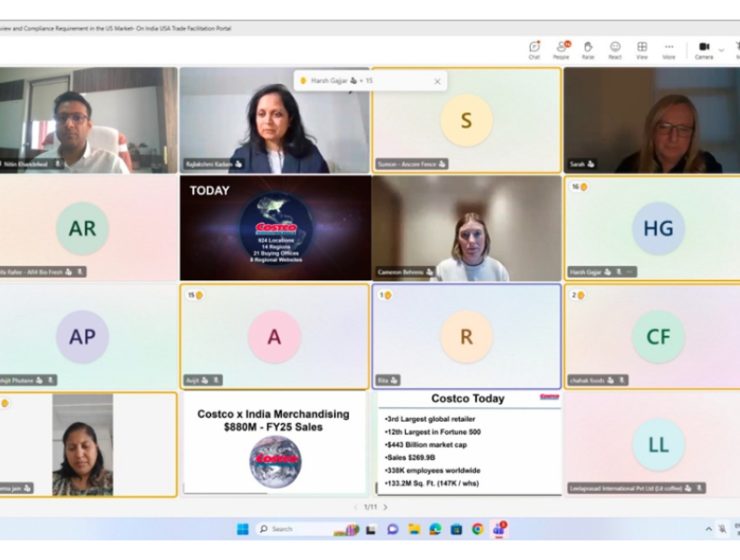The height and width of the screenshot is (560, 740).
Task: Open Google Chrome from the taskbar
Action: [x=478, y=529]
